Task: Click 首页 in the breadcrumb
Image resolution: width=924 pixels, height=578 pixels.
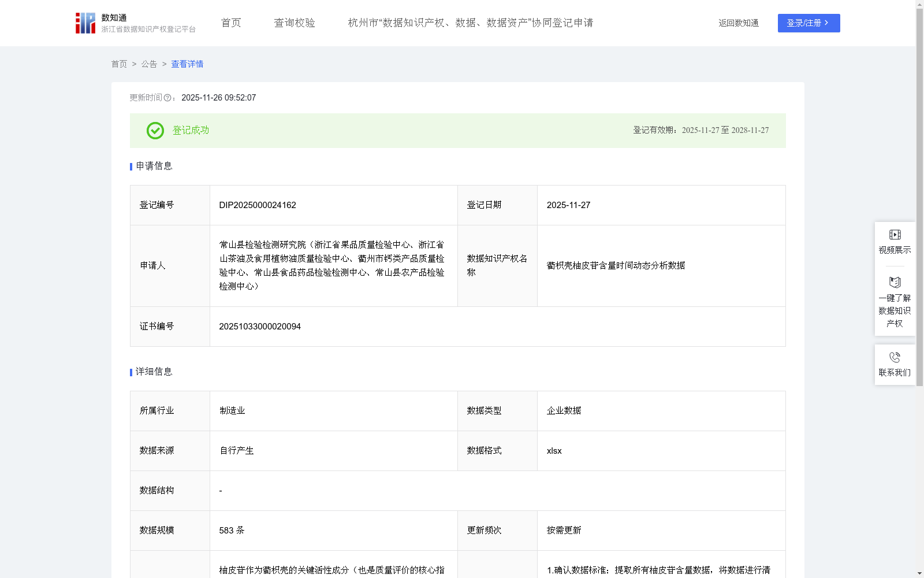Action: [x=119, y=64]
